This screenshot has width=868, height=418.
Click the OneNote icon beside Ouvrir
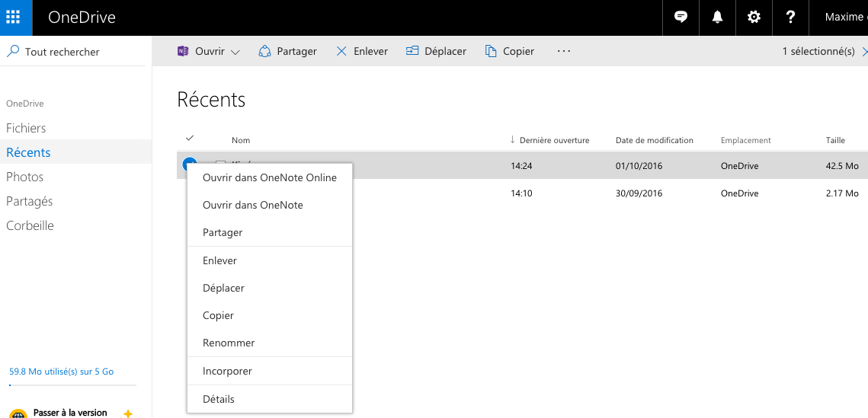click(183, 51)
